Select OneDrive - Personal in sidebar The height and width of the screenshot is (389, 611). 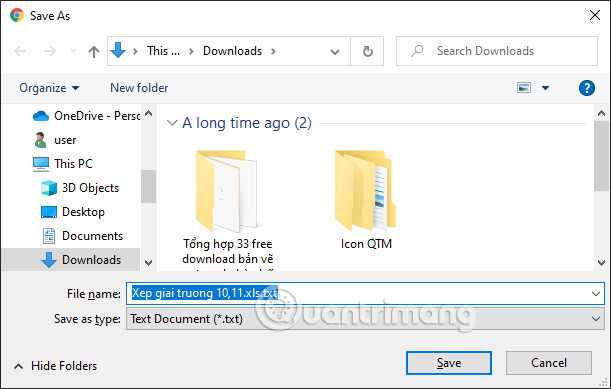click(87, 116)
